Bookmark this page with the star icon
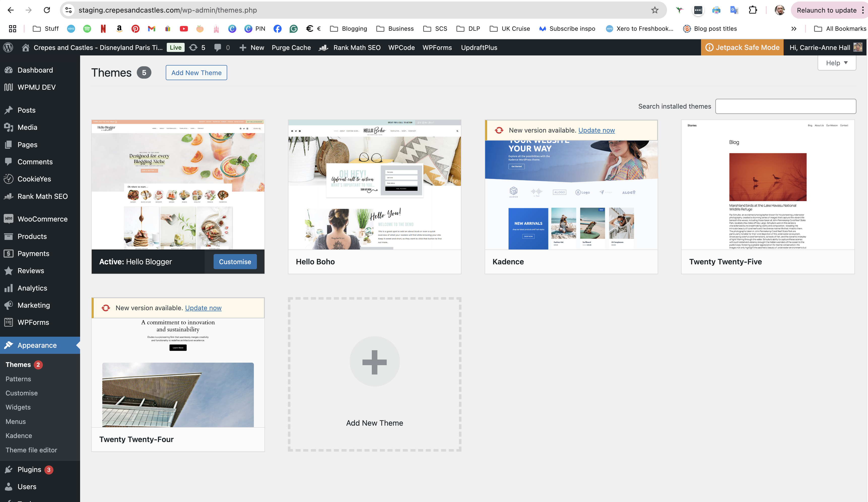This screenshot has height=502, width=868. click(x=654, y=10)
